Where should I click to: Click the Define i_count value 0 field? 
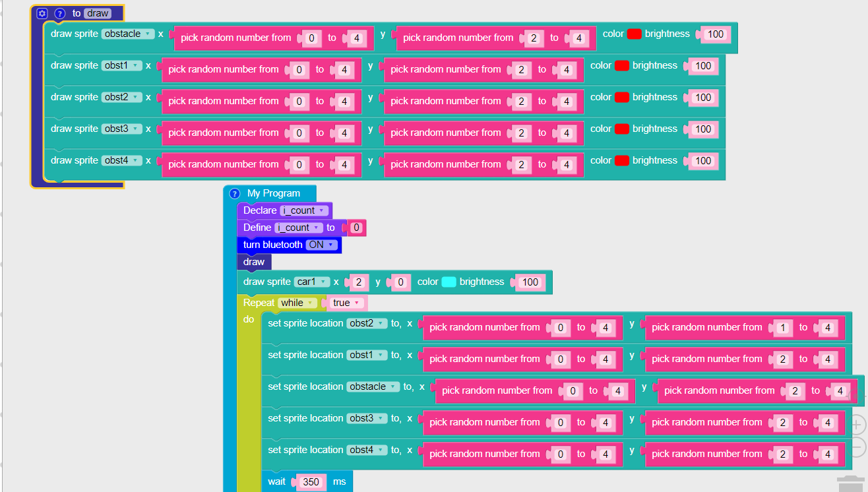point(356,228)
